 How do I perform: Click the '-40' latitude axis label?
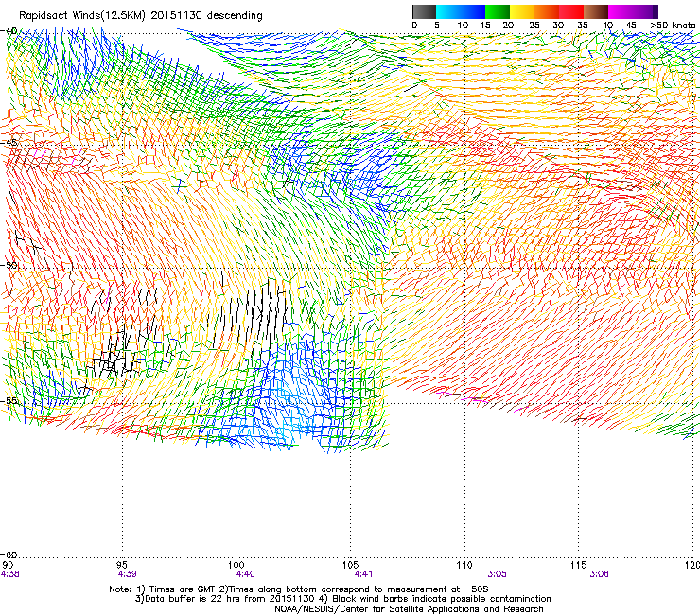pos(9,31)
